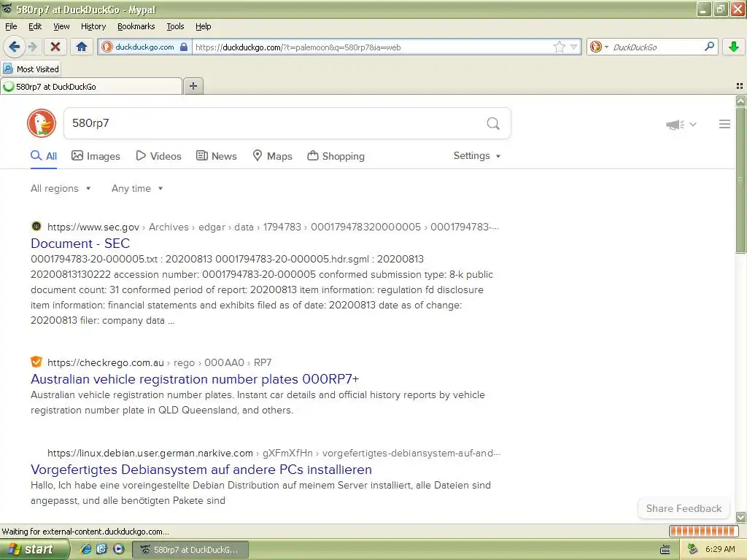This screenshot has height=560, width=747.
Task: Switch to Images results
Action: 96,156
